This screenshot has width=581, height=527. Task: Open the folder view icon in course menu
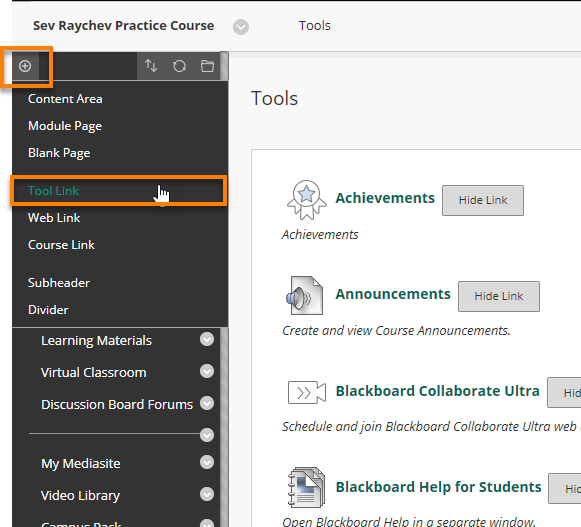(207, 66)
